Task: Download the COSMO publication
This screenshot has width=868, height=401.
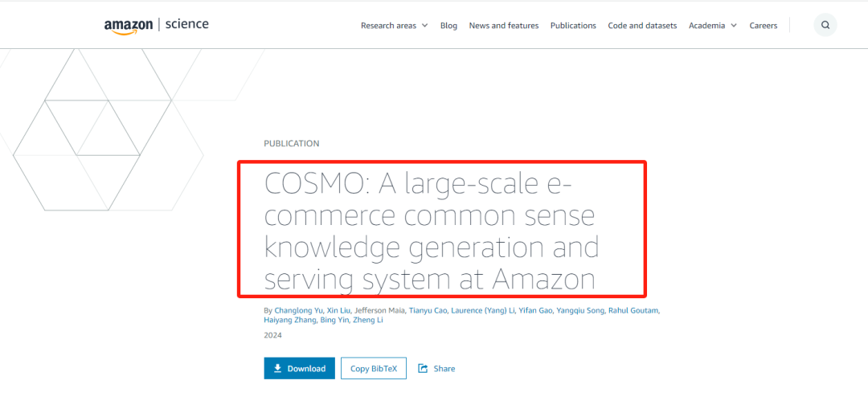Action: (x=300, y=368)
